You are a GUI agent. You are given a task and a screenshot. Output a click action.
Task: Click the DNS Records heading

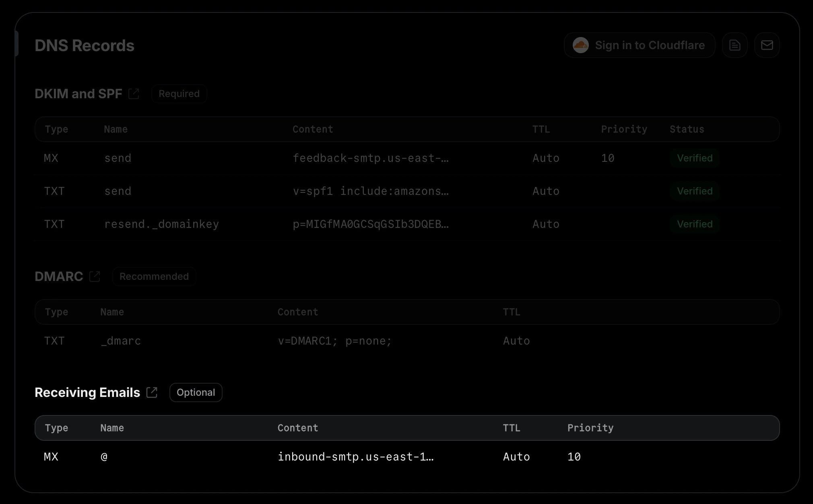(85, 45)
